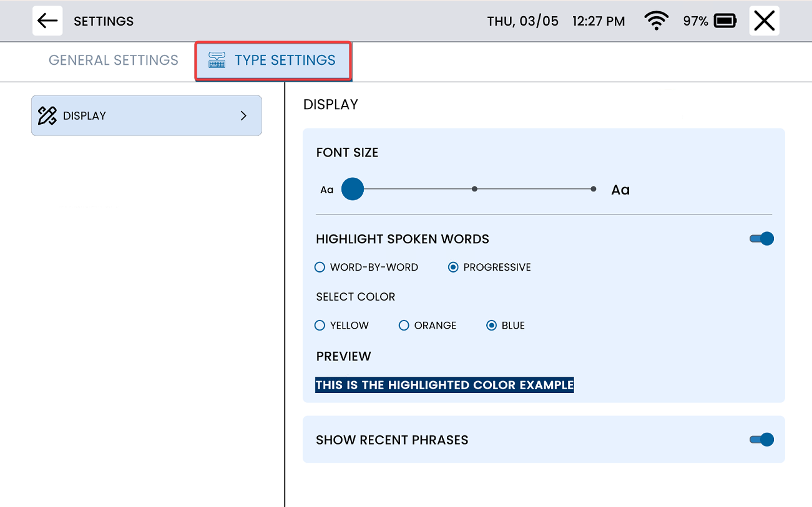
Task: Click the battery indicator icon
Action: (x=725, y=21)
